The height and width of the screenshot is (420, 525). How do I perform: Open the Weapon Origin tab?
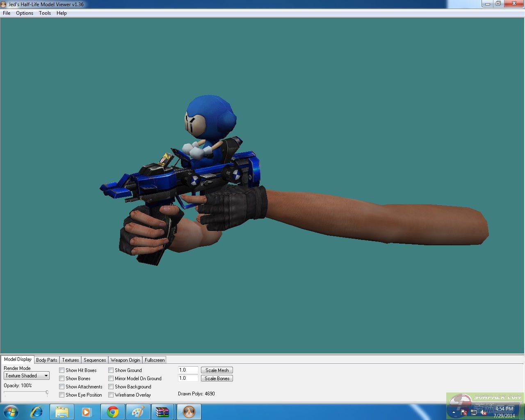pyautogui.click(x=125, y=360)
